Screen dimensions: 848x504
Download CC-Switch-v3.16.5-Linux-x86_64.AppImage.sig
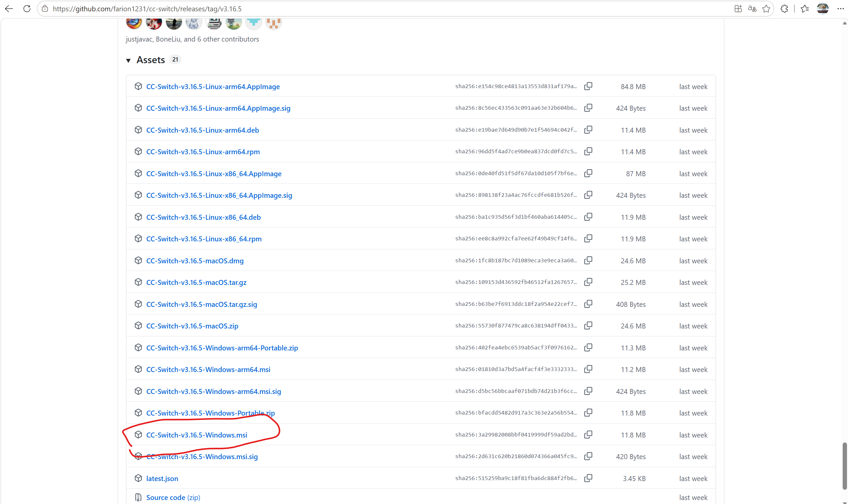click(x=219, y=195)
